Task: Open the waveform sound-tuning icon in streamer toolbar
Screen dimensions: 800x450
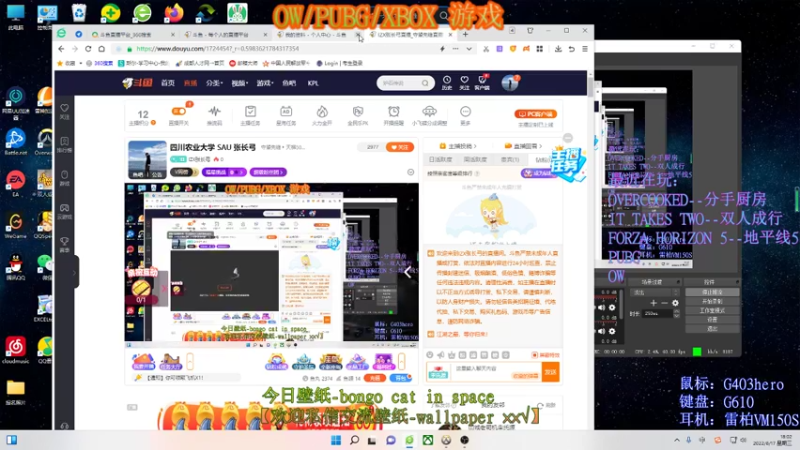Action: [214, 111]
